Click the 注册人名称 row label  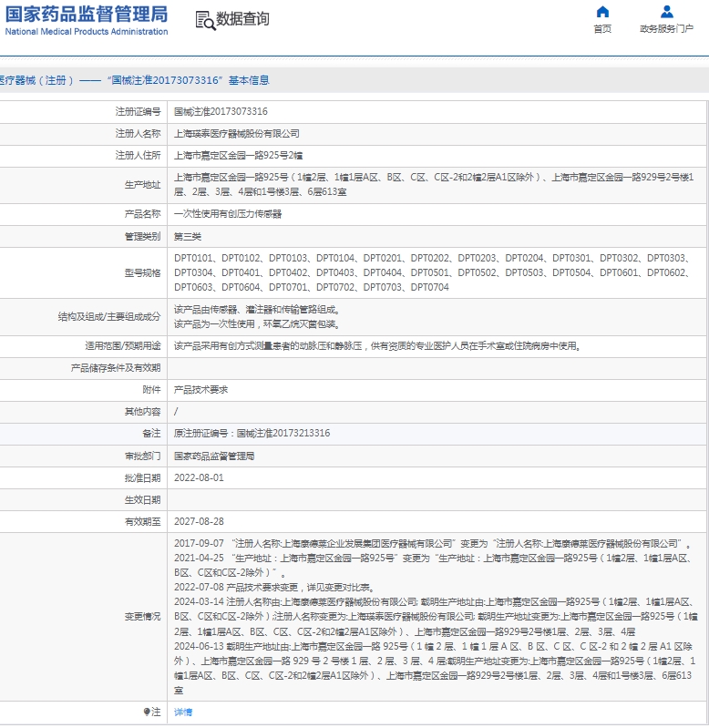click(138, 134)
